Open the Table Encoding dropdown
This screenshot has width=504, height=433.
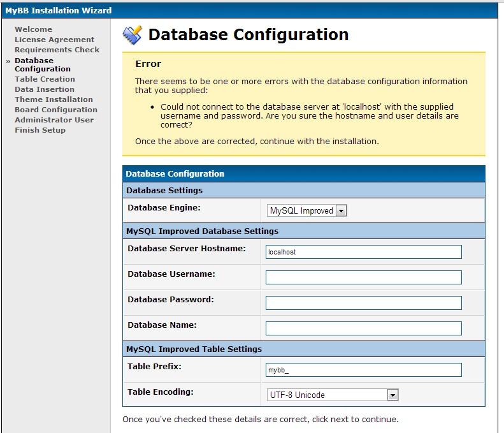pyautogui.click(x=333, y=395)
